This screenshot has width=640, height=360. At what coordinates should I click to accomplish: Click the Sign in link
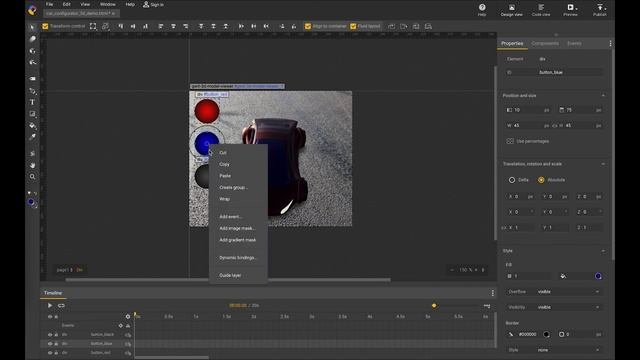153,4
